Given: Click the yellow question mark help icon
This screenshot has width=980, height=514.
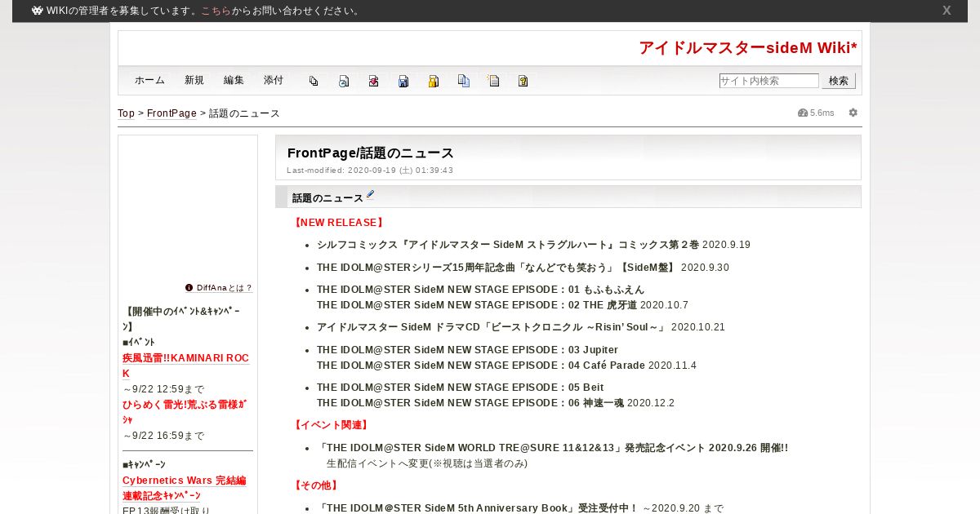Looking at the screenshot, I should tap(523, 81).
